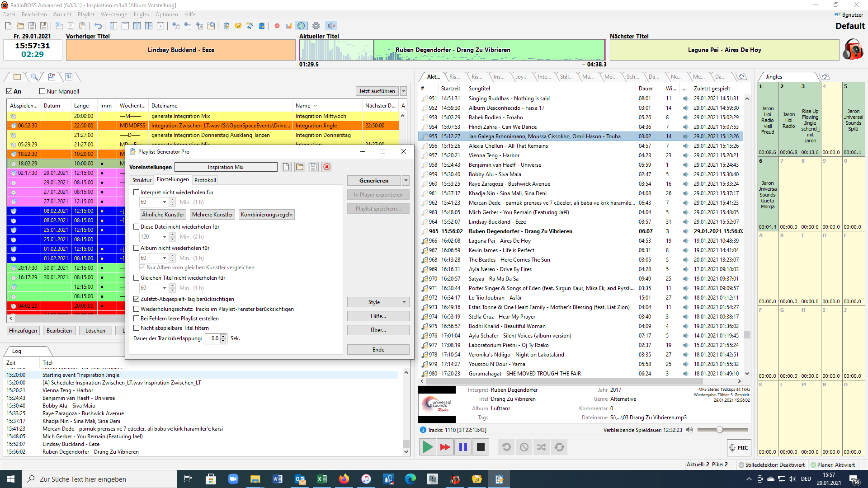Viewport: 868px width, 488px height.
Task: Enable the 'Nur Manuell' checkbox
Action: coord(42,91)
